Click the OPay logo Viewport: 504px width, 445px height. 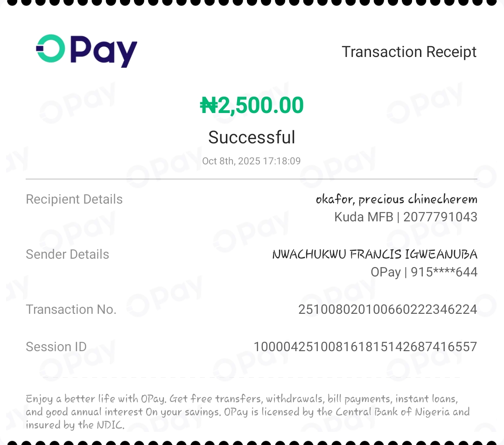(87, 50)
